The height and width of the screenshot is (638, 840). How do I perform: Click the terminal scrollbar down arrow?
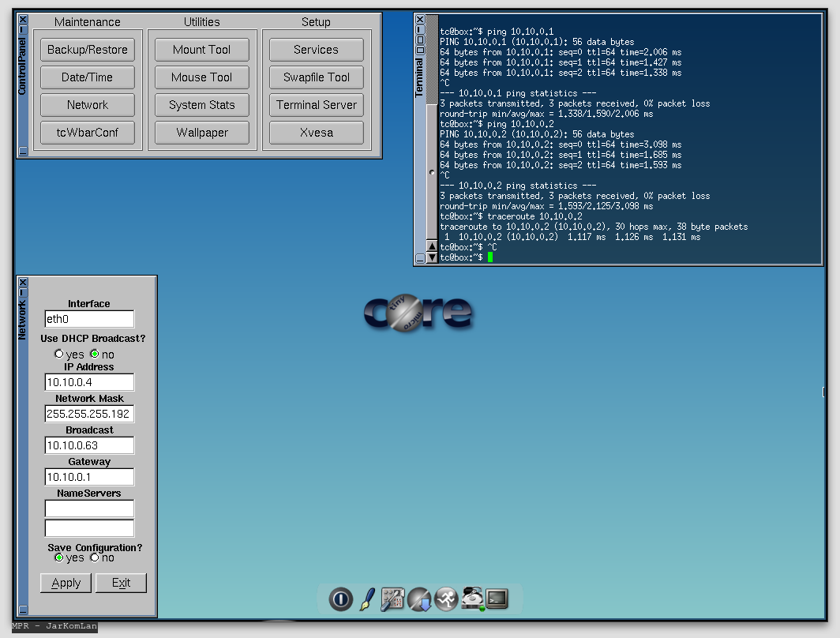(432, 257)
